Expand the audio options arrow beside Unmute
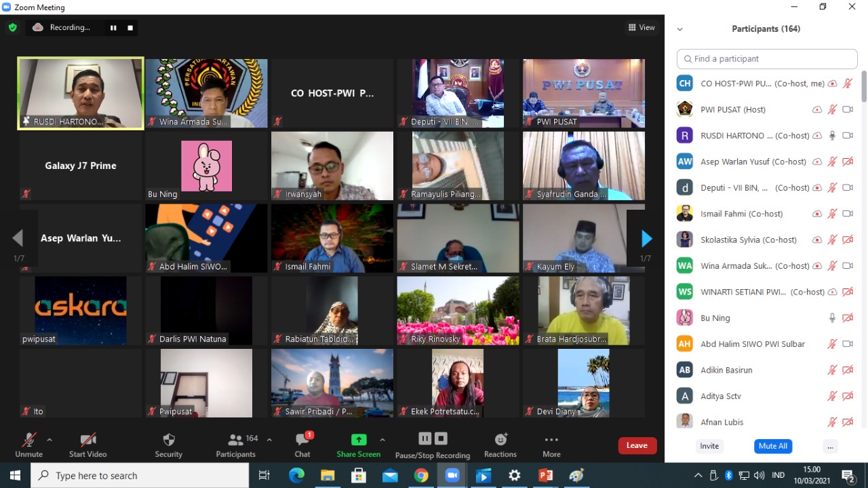Viewport: 868px width, 488px height. [50, 440]
